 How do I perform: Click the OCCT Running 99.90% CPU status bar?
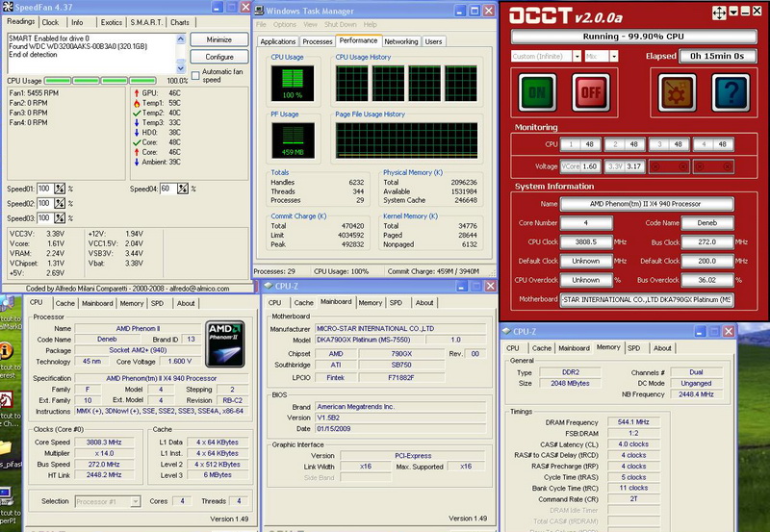click(633, 37)
